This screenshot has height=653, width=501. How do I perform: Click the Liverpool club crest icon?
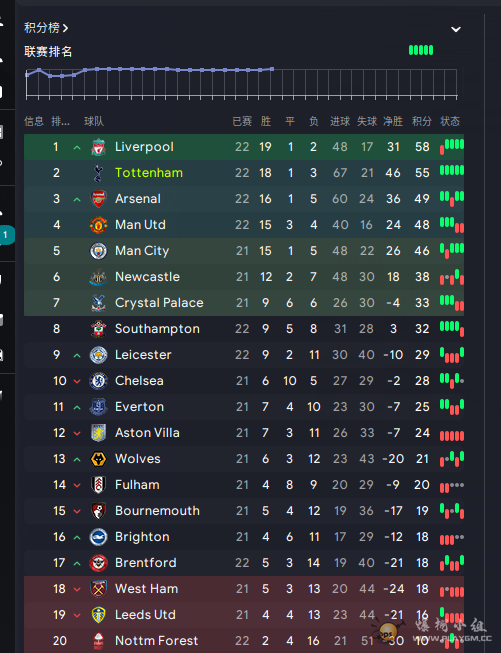[x=98, y=147]
